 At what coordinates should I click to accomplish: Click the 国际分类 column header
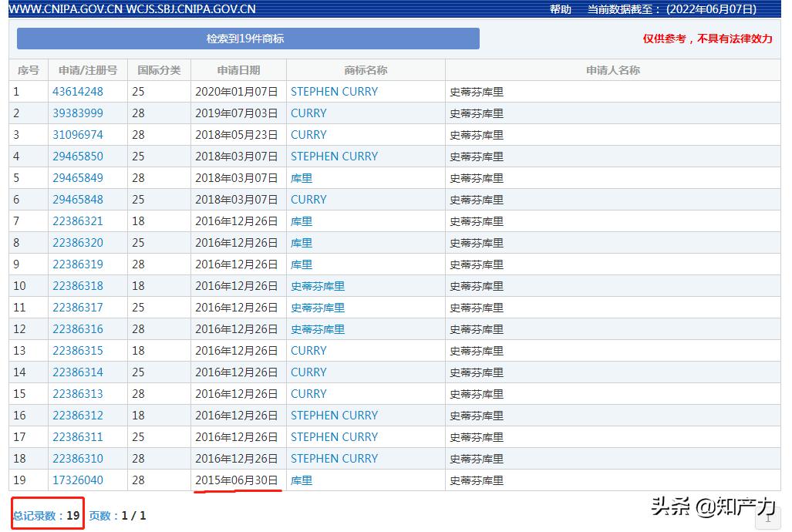coord(159,70)
